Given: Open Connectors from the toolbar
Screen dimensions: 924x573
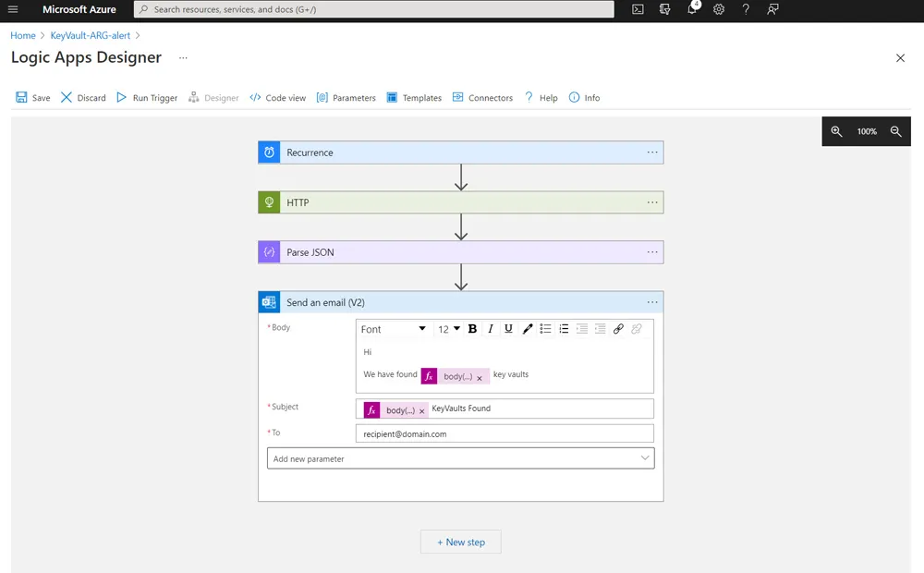Looking at the screenshot, I should (482, 98).
